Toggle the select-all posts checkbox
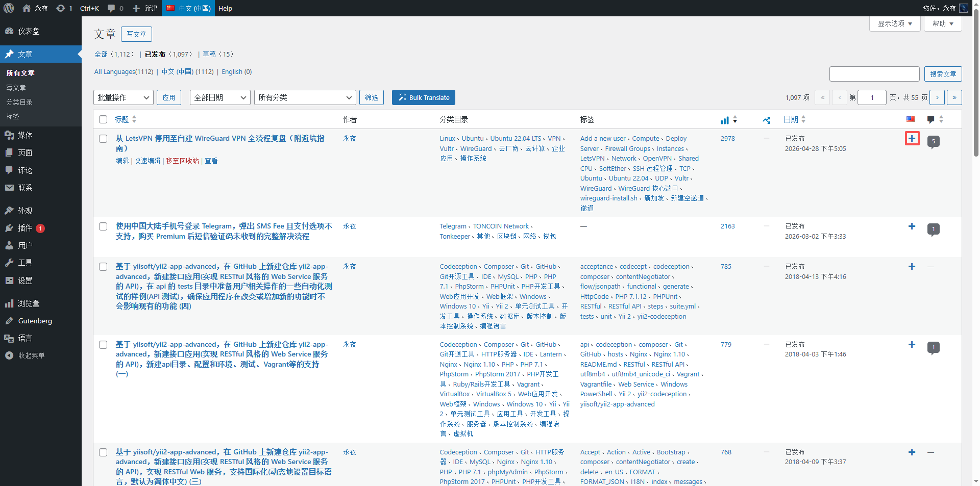Viewport: 980px width, 486px height. [x=103, y=119]
